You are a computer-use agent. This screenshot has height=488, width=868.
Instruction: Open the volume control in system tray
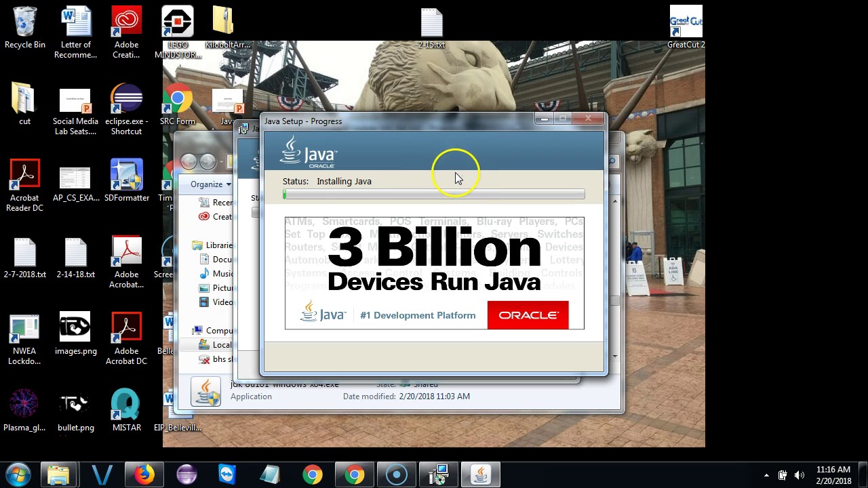(x=800, y=475)
